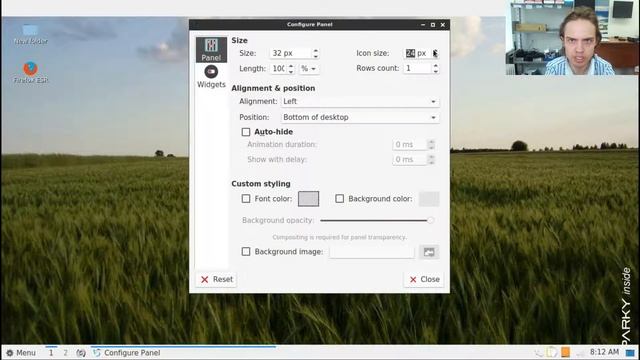This screenshot has width=640, height=360.
Task: Click the Close button at dialog bottom
Action: click(424, 280)
